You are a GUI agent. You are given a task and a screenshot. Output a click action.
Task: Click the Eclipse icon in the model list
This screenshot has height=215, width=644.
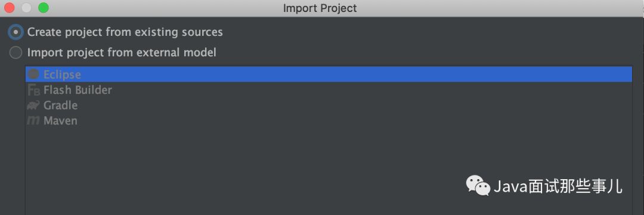pos(34,75)
